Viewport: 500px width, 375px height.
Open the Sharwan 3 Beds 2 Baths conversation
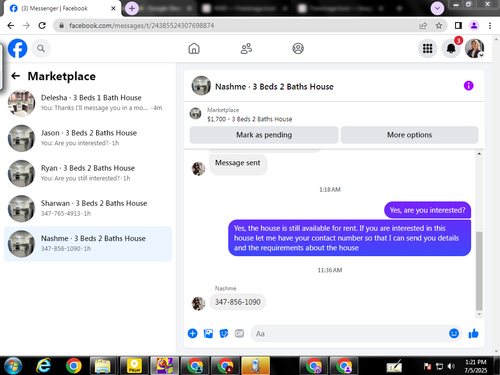pos(88,208)
